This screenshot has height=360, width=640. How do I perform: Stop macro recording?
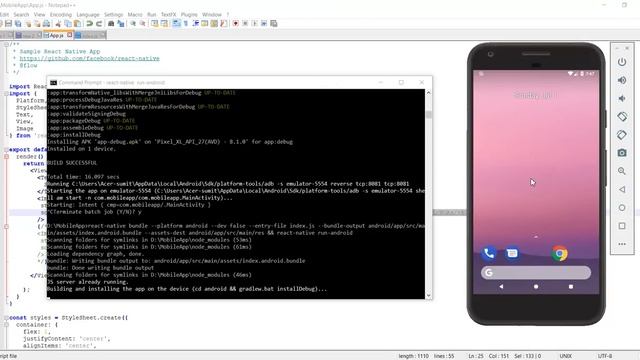245,24
